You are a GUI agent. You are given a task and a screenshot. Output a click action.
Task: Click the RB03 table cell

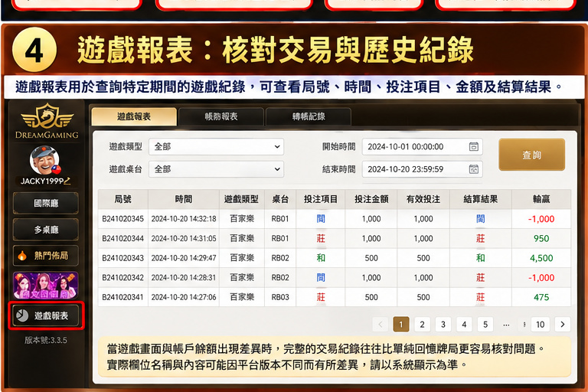point(280,297)
